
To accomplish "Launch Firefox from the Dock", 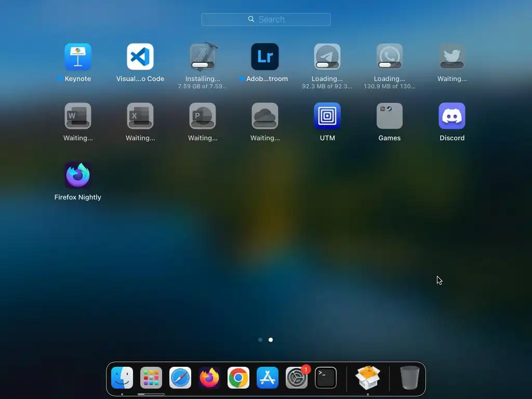I will tap(209, 378).
